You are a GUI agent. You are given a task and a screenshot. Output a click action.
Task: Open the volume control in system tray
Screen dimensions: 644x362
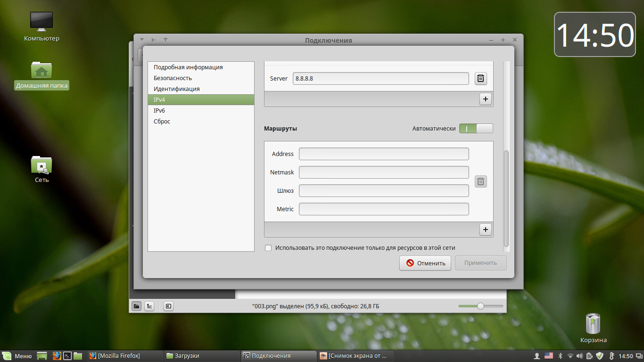[x=579, y=356]
